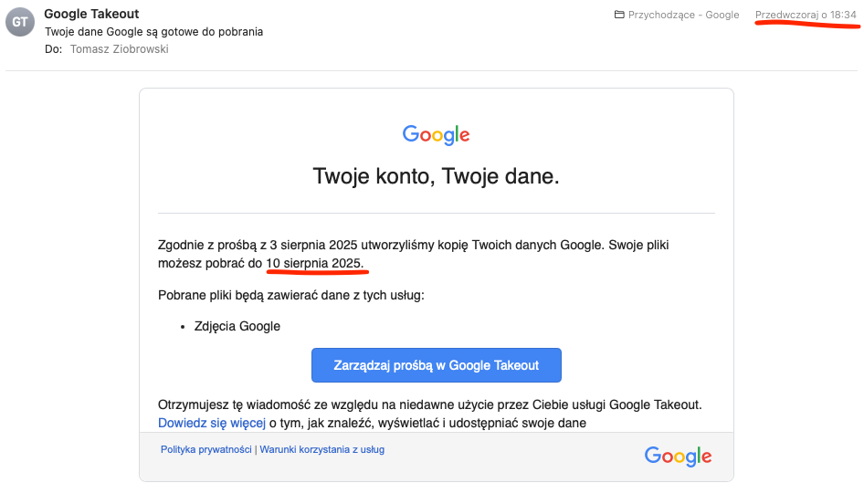Open the Warunki korzystania z usług link
This screenshot has height=504, width=864.
321,449
